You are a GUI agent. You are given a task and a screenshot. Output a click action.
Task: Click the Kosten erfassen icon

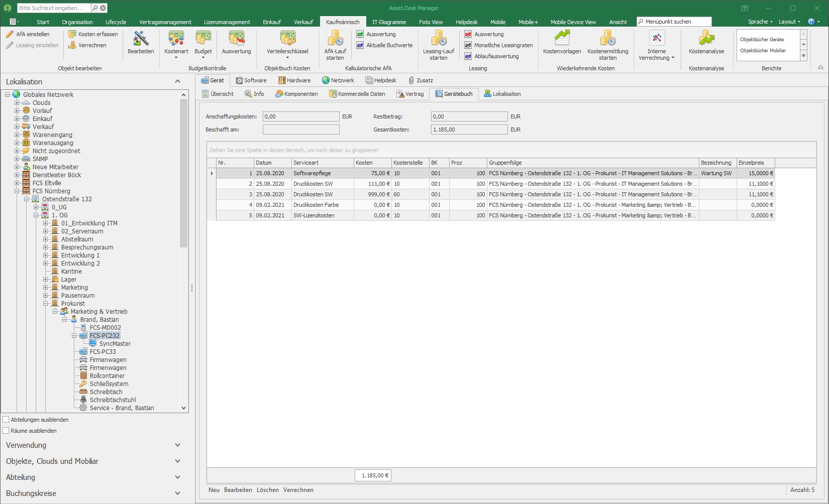point(93,34)
